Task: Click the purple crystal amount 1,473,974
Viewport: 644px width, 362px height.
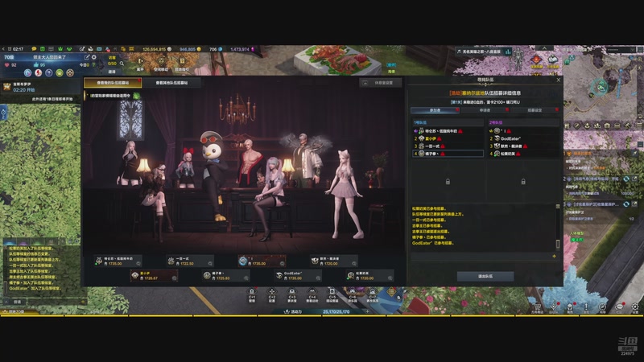Action: pyautogui.click(x=240, y=49)
